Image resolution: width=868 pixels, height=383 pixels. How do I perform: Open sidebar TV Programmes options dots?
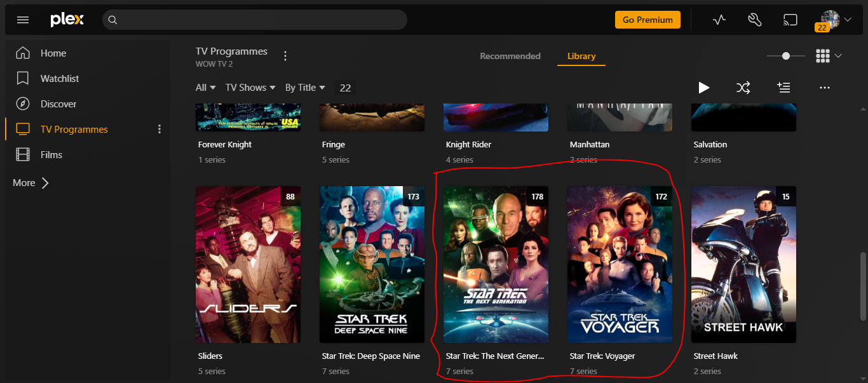pyautogui.click(x=159, y=130)
